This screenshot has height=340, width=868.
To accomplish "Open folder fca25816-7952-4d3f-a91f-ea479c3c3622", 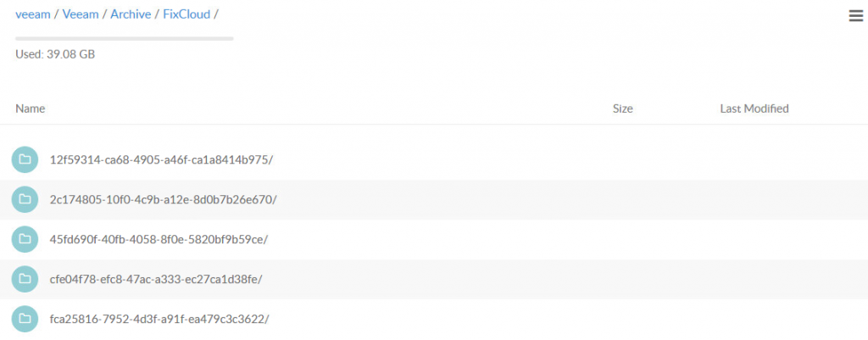I will 159,320.
